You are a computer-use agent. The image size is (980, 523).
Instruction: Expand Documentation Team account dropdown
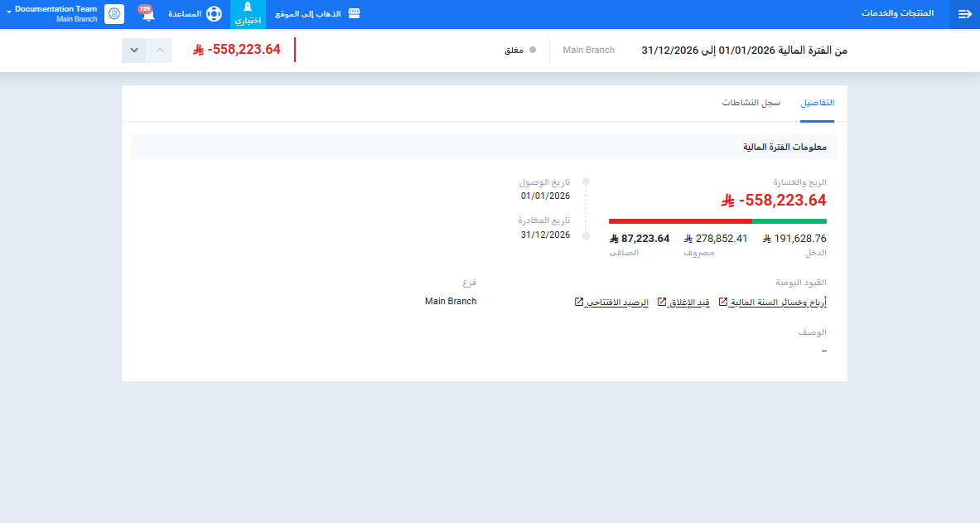coord(51,14)
